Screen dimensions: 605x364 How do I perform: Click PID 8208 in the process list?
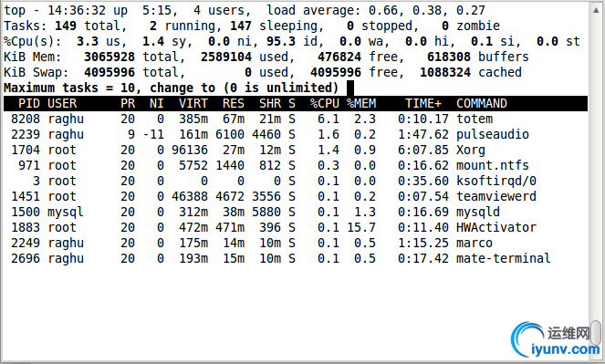pos(26,119)
